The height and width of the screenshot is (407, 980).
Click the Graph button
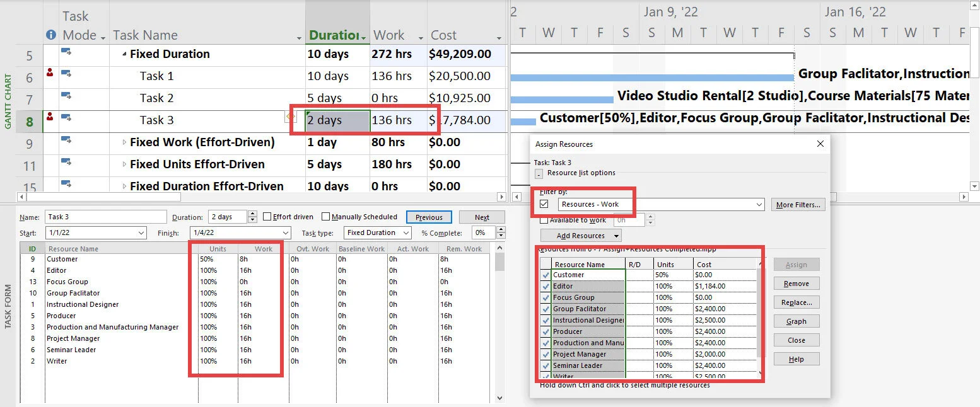pyautogui.click(x=796, y=321)
